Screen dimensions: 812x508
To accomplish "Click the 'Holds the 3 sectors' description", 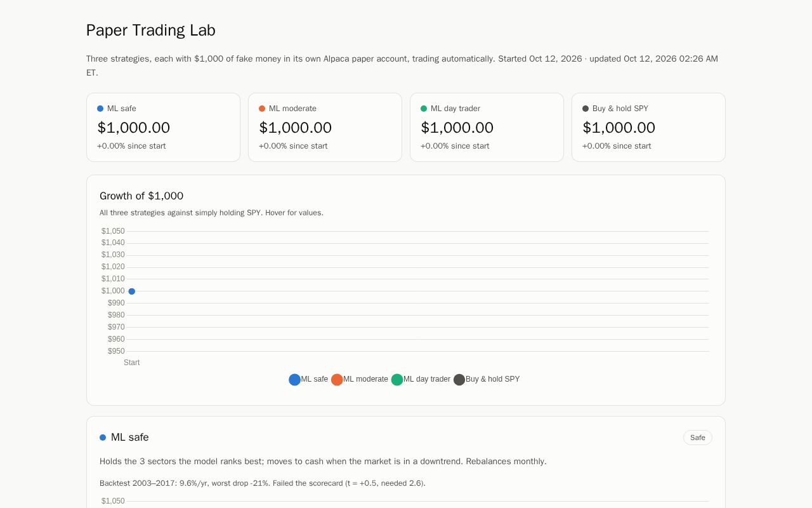I will click(x=323, y=462).
